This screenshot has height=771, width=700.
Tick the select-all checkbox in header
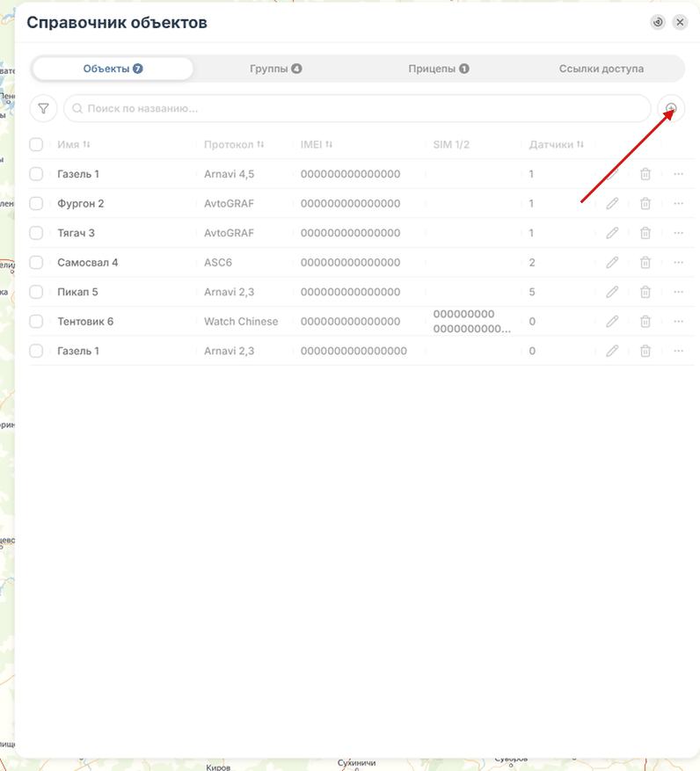tap(36, 144)
